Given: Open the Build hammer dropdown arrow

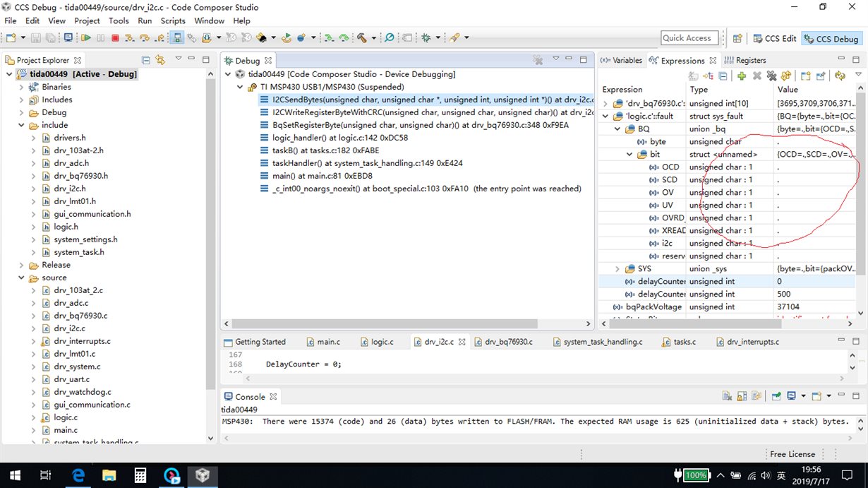Looking at the screenshot, I should [x=373, y=37].
